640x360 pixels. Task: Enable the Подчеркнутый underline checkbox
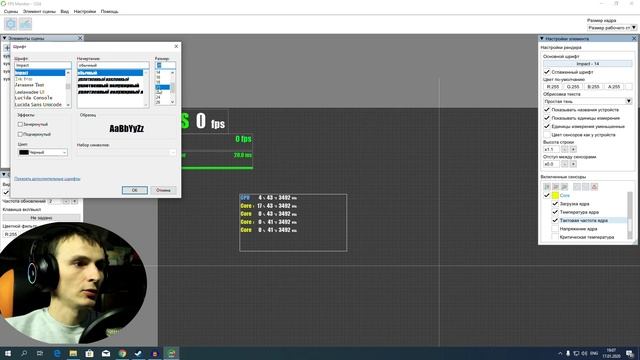tap(20, 134)
